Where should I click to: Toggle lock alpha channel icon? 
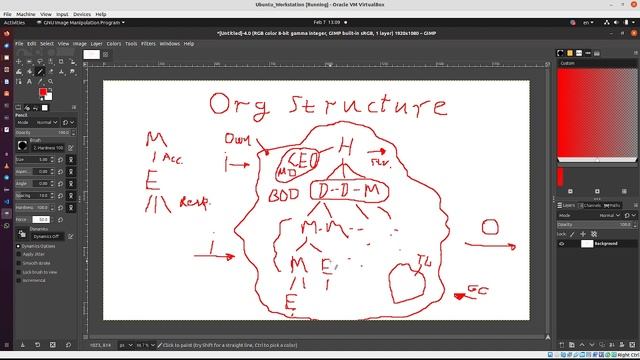[594, 234]
